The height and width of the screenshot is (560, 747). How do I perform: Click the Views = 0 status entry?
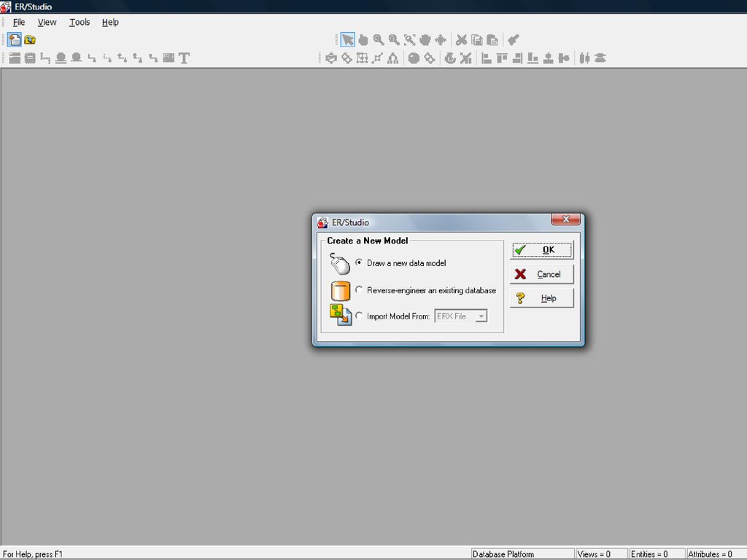[x=601, y=554]
